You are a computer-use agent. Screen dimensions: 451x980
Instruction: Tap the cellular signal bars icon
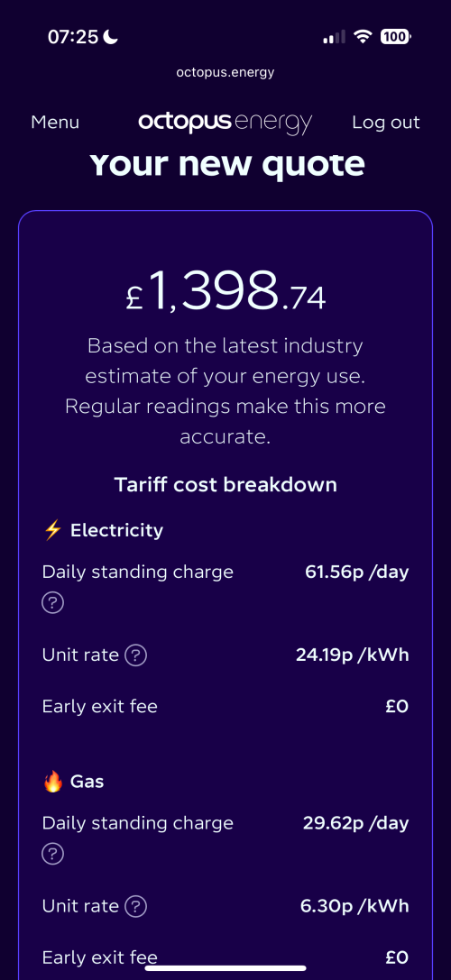(334, 38)
